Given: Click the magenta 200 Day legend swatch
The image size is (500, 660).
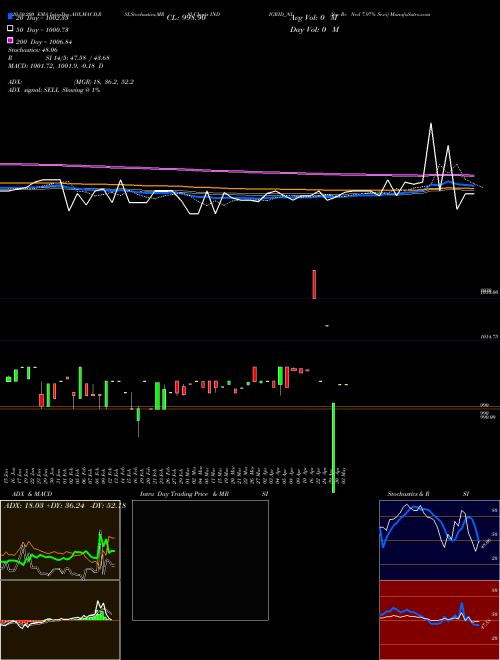Looking at the screenshot, I should coord(10,40).
